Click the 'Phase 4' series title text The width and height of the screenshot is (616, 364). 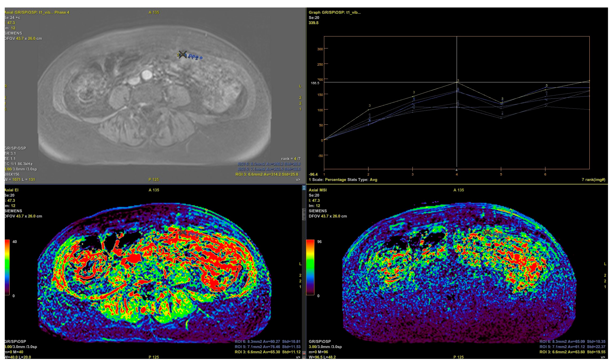click(62, 12)
